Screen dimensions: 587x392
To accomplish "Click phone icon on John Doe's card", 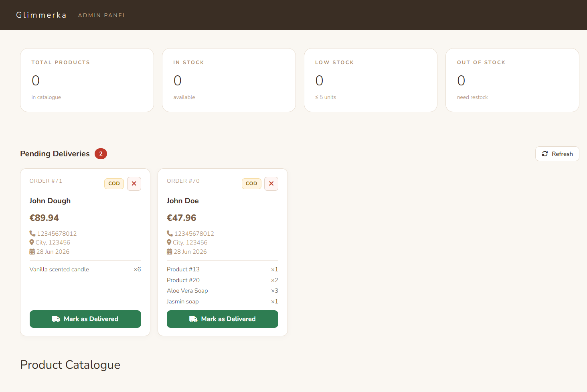I will point(170,233).
